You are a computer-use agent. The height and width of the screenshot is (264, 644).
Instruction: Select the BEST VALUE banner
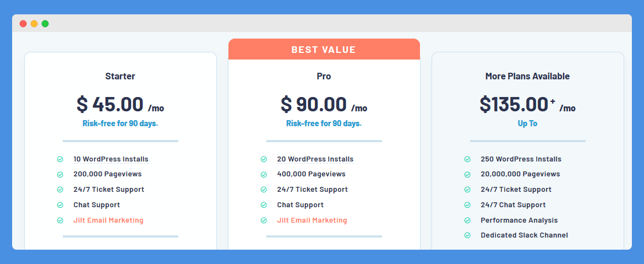[x=324, y=50]
